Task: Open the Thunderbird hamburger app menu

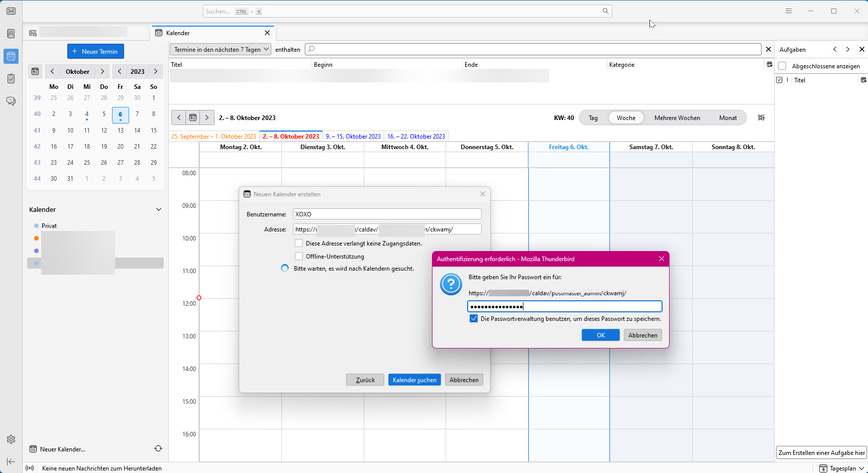Action: 789,11
